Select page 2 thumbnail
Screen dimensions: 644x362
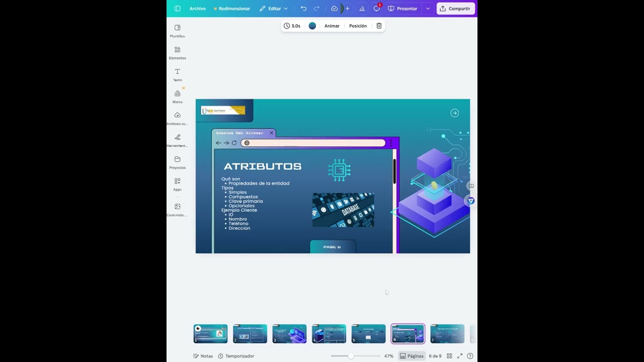(x=250, y=334)
